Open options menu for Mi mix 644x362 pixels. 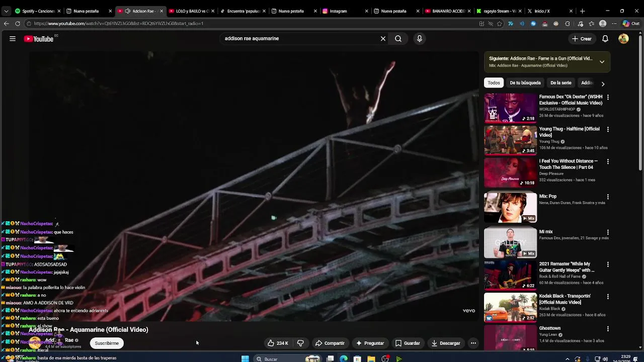coord(608,232)
